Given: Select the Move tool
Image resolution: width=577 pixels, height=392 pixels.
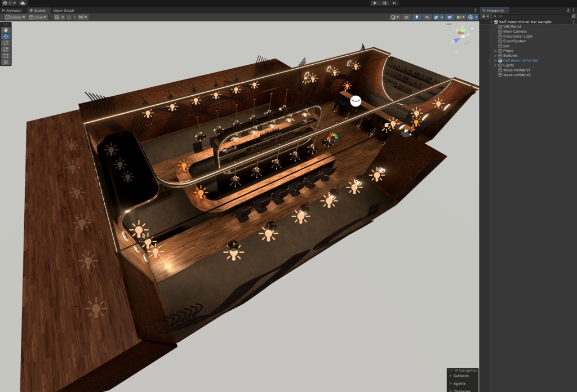Looking at the screenshot, I should (6, 37).
